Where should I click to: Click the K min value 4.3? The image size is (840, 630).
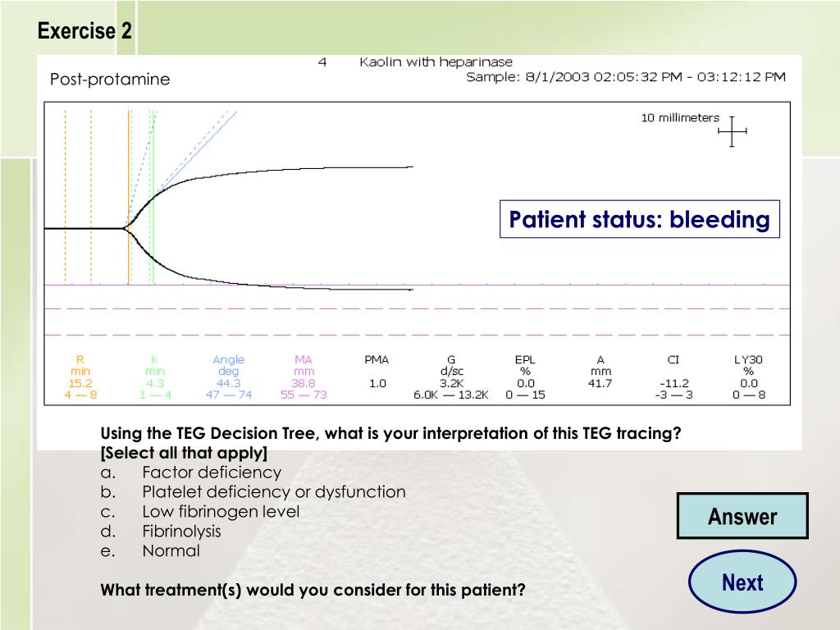coord(155,384)
